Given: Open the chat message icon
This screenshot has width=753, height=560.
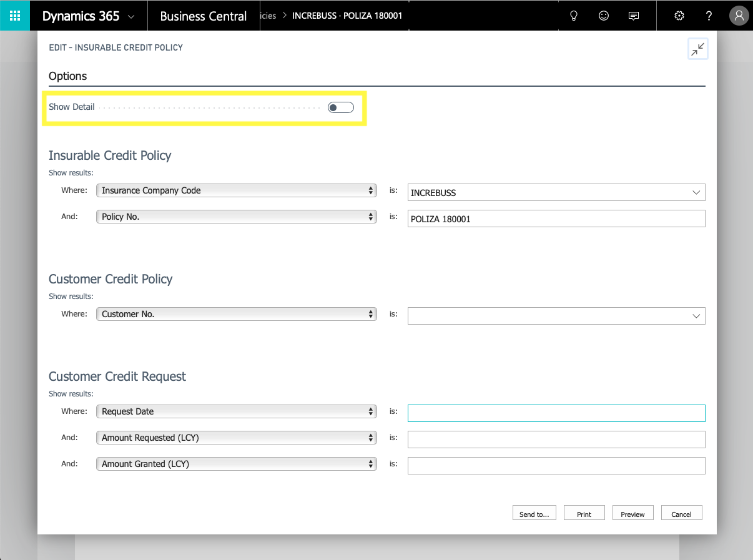Looking at the screenshot, I should pos(634,16).
